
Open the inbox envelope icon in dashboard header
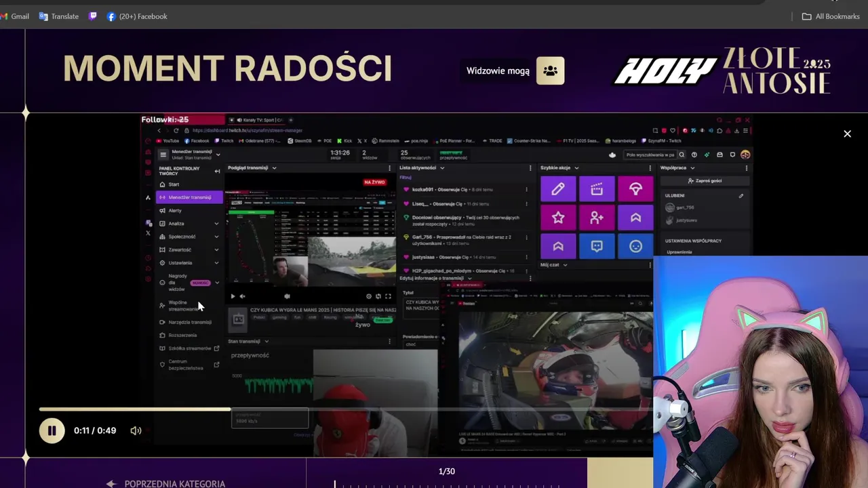pos(719,155)
